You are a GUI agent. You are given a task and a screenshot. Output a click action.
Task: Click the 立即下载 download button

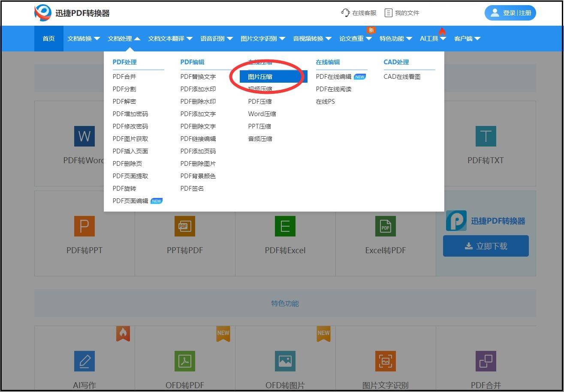(486, 246)
